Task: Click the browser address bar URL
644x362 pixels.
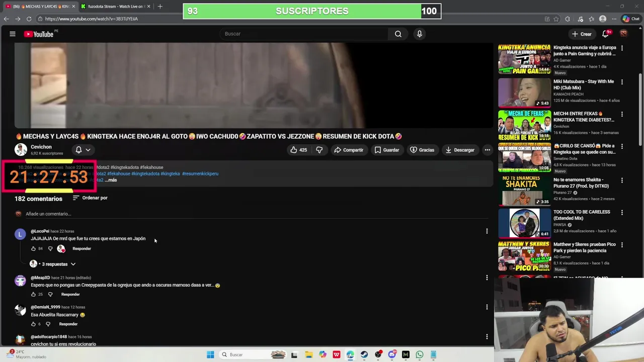Action: (x=91, y=19)
